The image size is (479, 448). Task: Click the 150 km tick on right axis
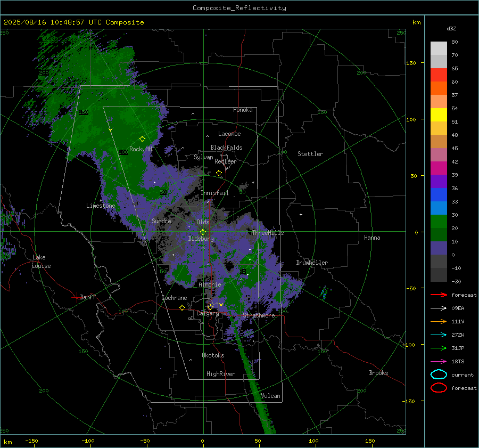[x=411, y=63]
